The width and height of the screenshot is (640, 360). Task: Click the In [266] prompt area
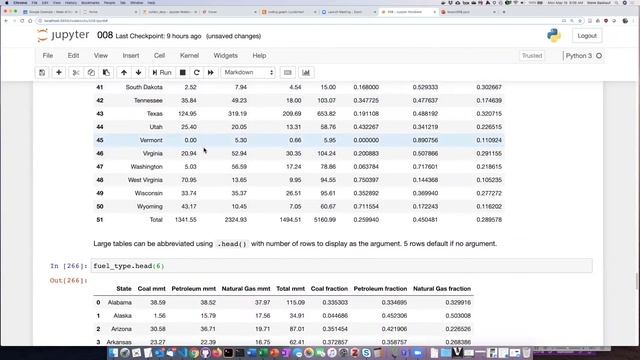pyautogui.click(x=69, y=266)
